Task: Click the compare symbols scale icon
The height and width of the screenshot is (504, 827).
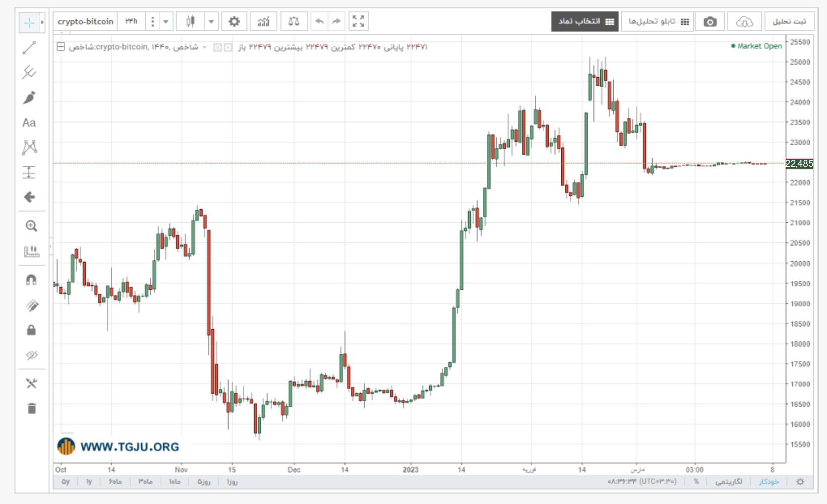Action: point(293,22)
